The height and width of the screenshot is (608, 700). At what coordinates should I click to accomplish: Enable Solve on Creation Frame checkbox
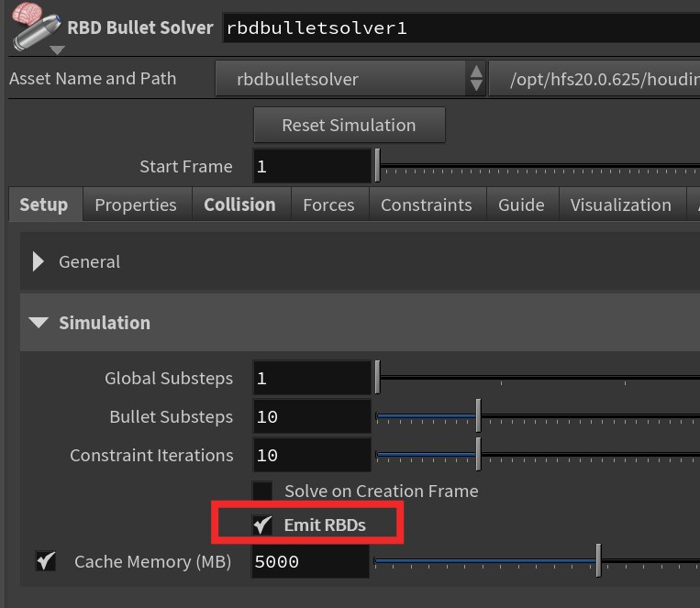point(262,491)
